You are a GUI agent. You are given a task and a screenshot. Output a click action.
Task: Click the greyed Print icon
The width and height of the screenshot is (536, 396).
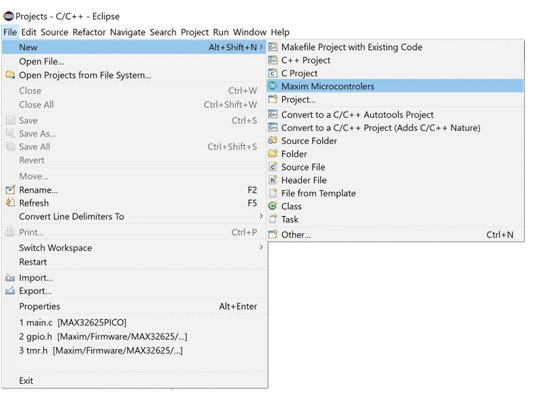pyautogui.click(x=10, y=232)
